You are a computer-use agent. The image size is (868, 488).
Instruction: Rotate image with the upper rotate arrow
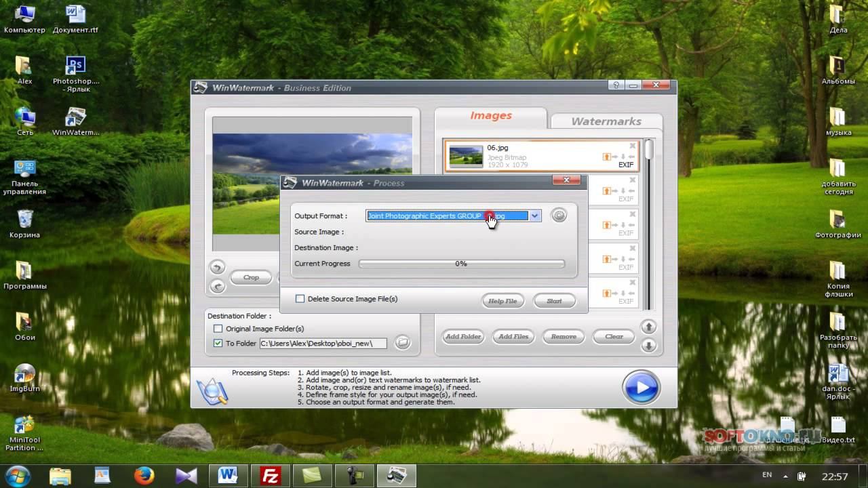pos(217,267)
